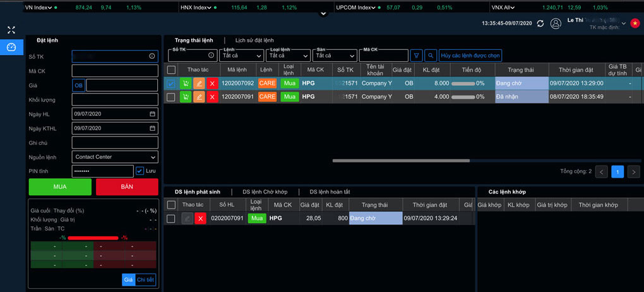
Task: Open the dashboard gauge icon in sidebar
Action: click(x=11, y=47)
